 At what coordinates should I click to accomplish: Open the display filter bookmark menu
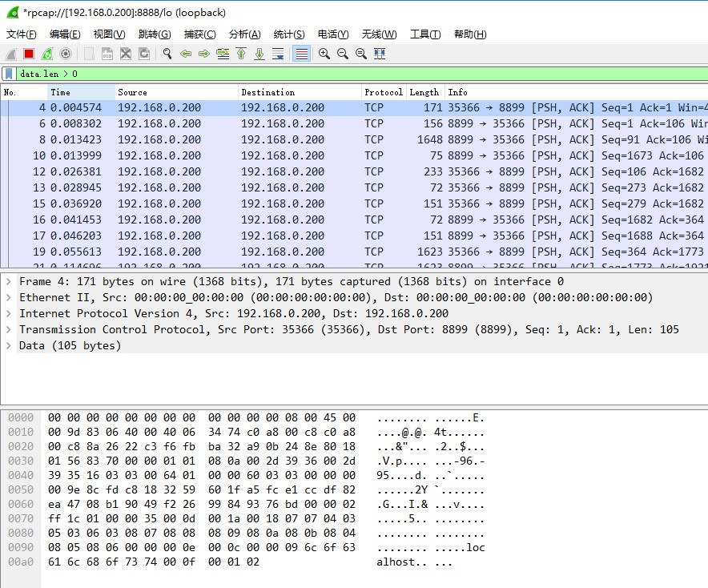coord(9,74)
